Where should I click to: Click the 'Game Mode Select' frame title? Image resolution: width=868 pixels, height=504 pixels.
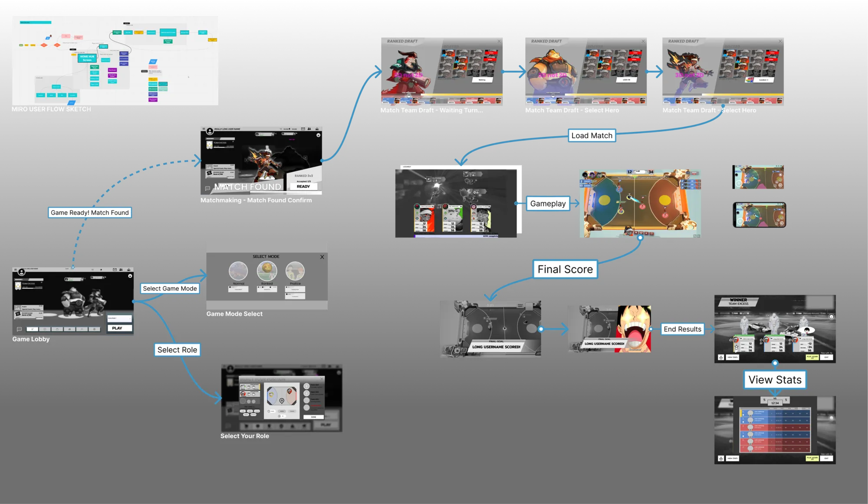(234, 314)
